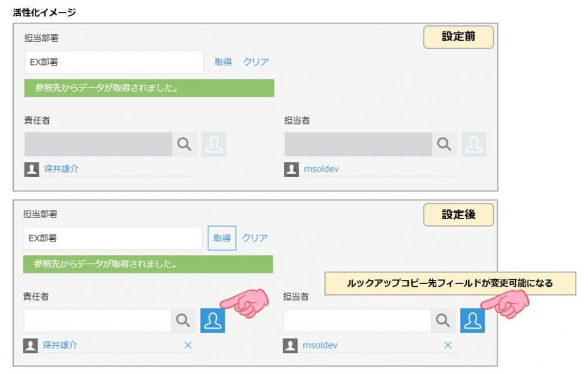Click the EX部署 input field in the 設定前 panel
The width and height of the screenshot is (588, 374).
[114, 62]
